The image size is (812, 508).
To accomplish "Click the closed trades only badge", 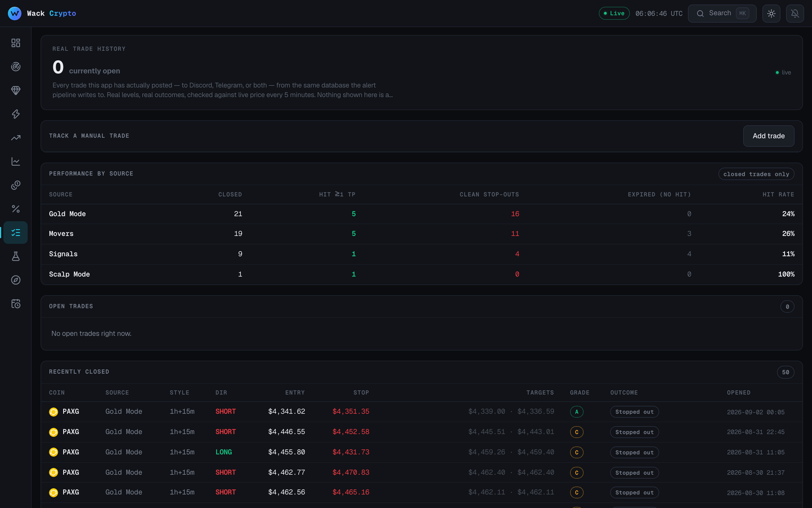I will pos(756,174).
